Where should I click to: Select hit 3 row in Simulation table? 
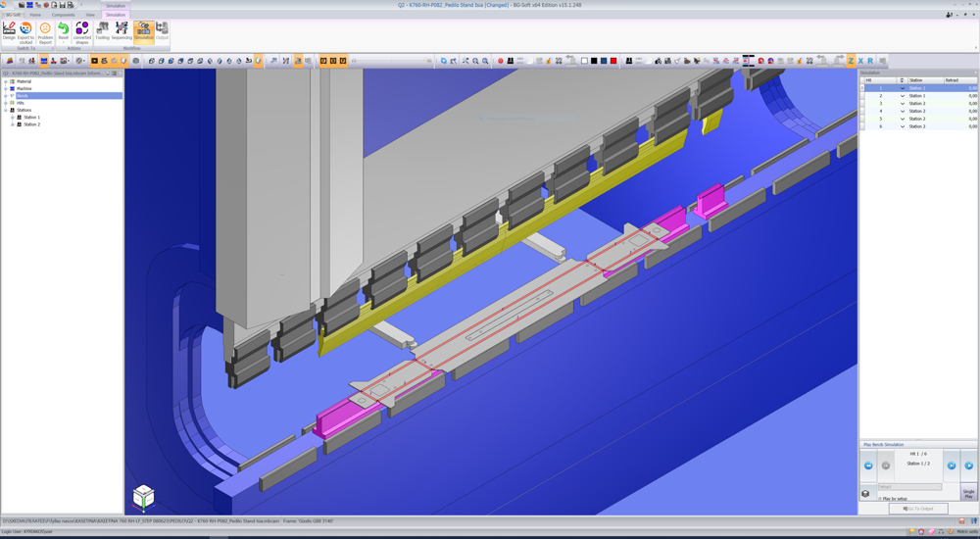(x=919, y=103)
